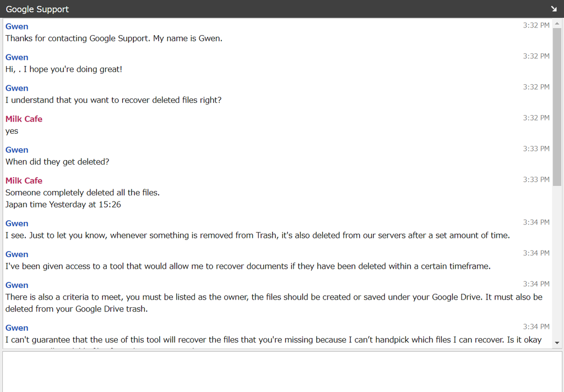
Task: Click "Someone completely deleted all the files." line
Action: [x=83, y=193]
